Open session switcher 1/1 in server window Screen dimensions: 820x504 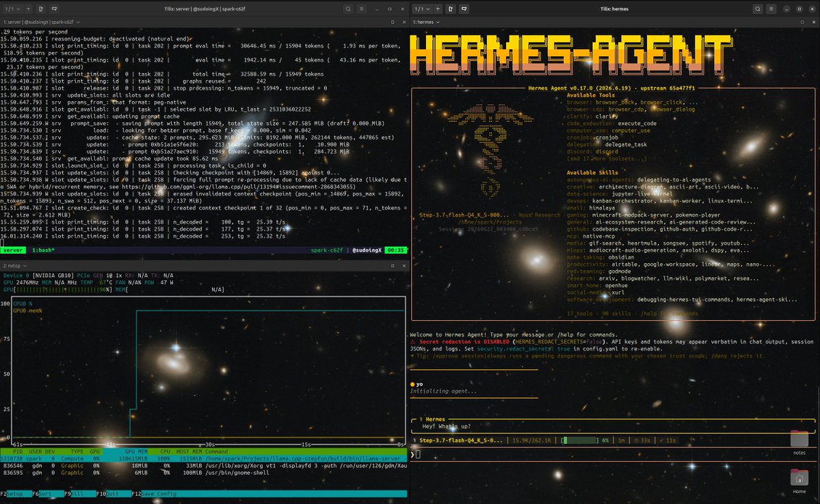click(x=12, y=9)
